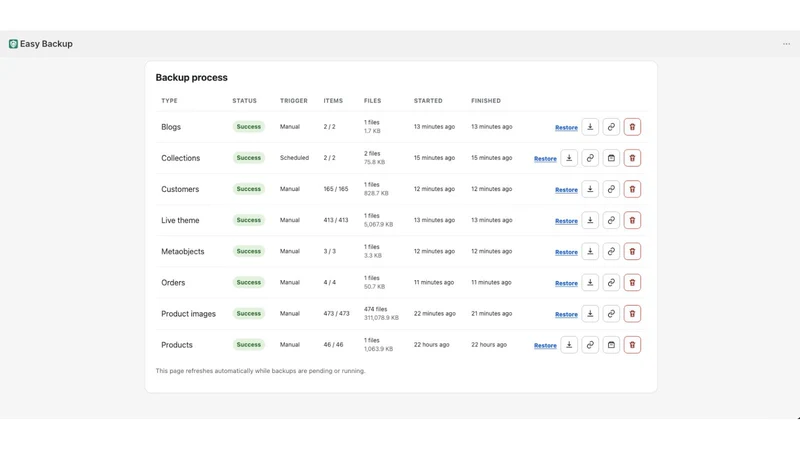Click the STATUS column header

(244, 101)
